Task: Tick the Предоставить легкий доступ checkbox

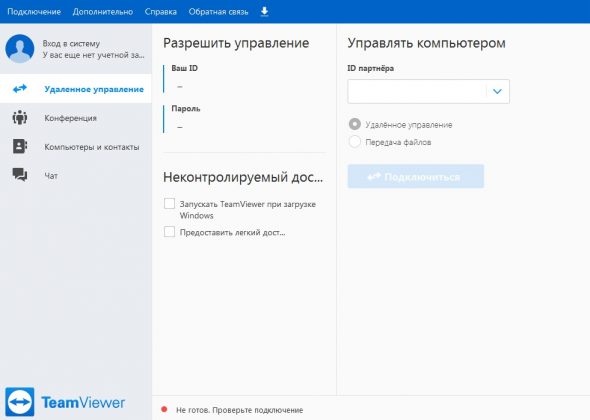Action: [169, 231]
